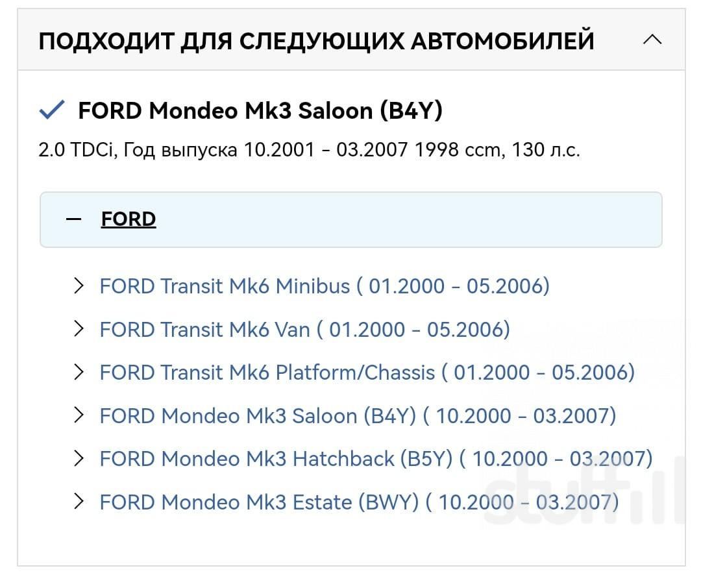Collapse the compatible vehicles section chevron

coord(652,40)
